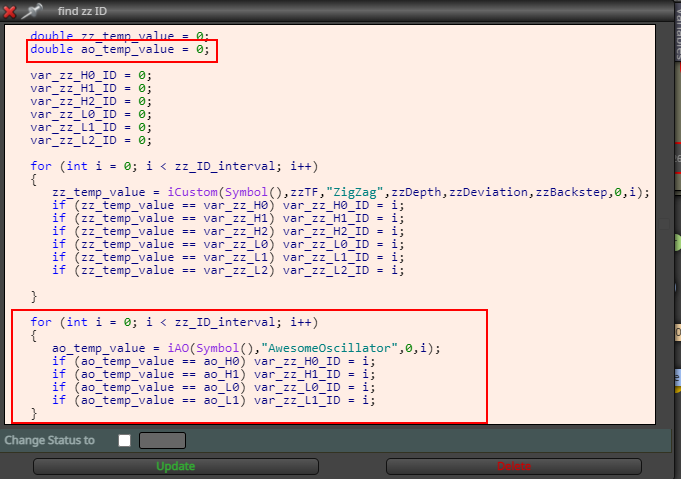
Task: Click the line comparing zz_temp_value to var_zz_L2
Action: click(x=228, y=271)
